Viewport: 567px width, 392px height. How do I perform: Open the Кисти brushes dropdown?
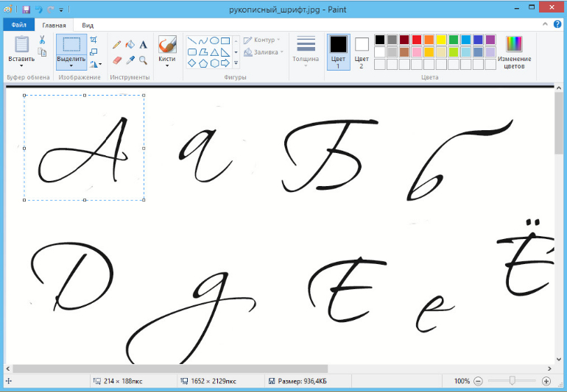coord(167,65)
